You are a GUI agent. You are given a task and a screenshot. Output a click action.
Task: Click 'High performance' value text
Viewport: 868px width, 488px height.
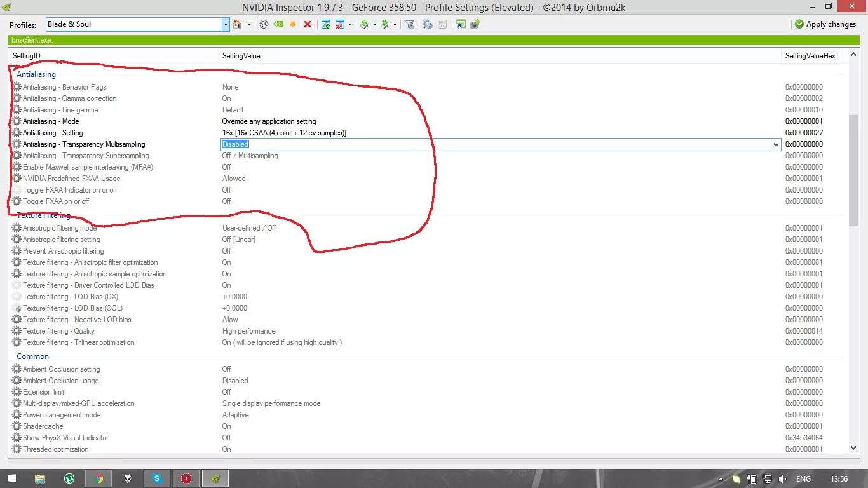(248, 331)
